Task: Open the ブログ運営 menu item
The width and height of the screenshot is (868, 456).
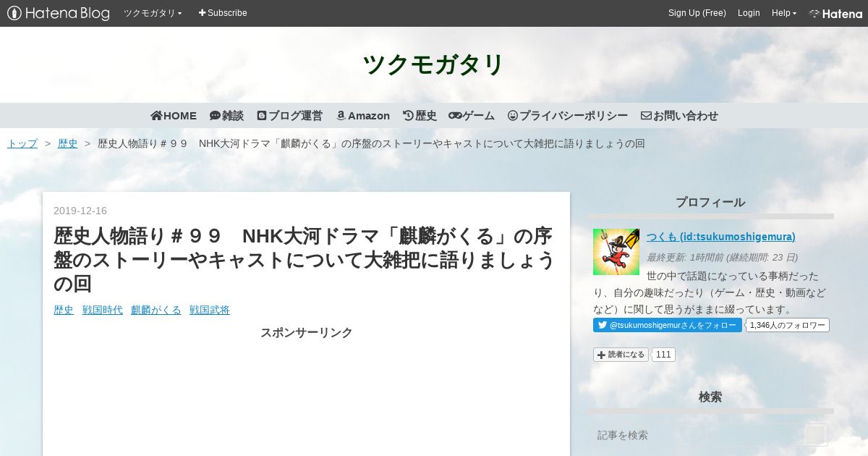Action: 289,116
